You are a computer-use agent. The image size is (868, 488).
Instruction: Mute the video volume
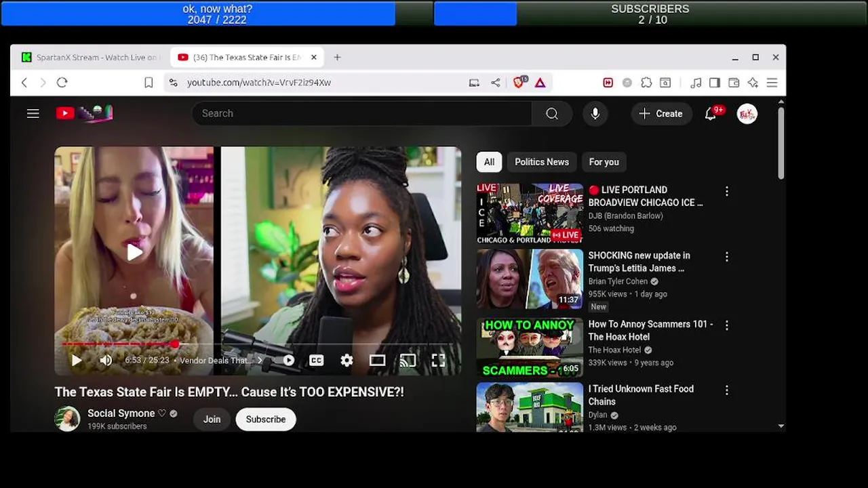pos(106,361)
